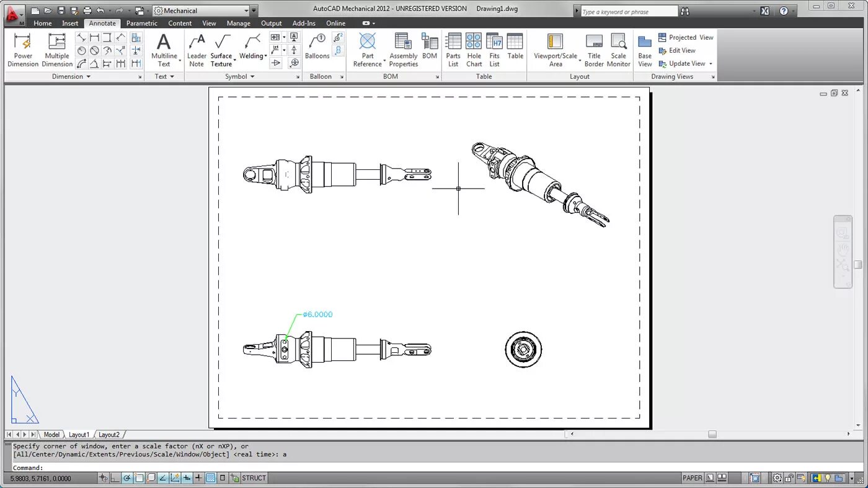Viewport: 868px width, 488px height.
Task: Open the AutoCAD application menu button
Action: pos(14,16)
